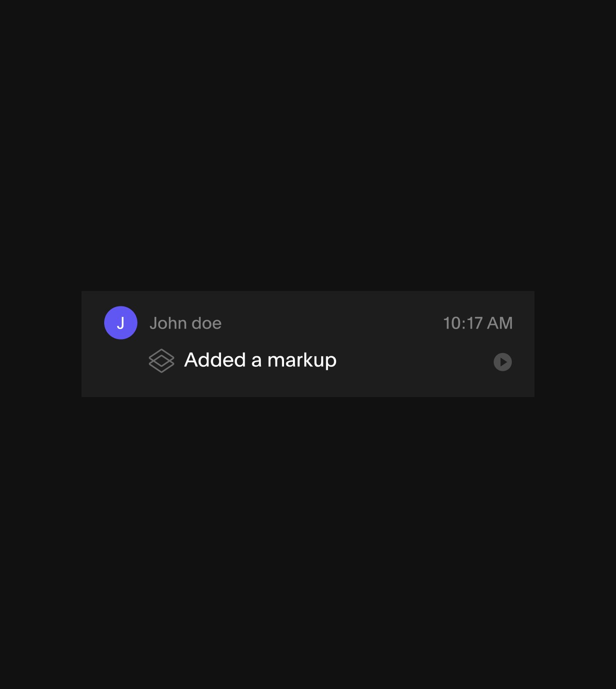Click the circular play icon below the timestamp
Viewport: 616px width, 689px height.
click(x=503, y=362)
